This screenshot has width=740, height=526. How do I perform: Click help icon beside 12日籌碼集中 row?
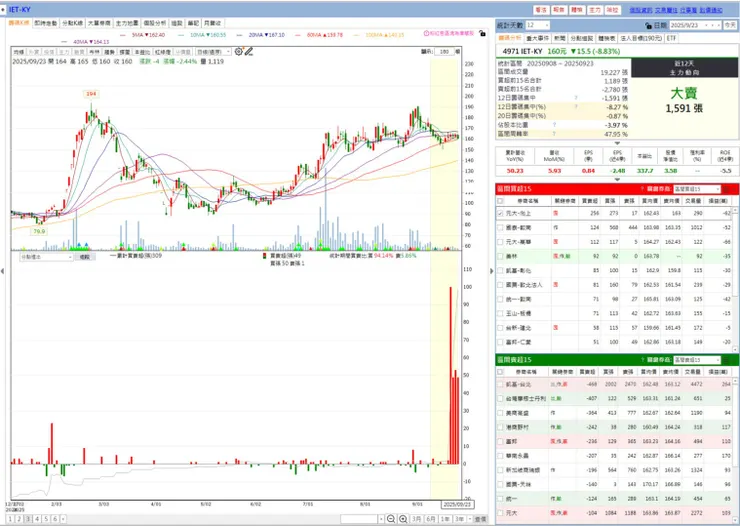[576, 98]
